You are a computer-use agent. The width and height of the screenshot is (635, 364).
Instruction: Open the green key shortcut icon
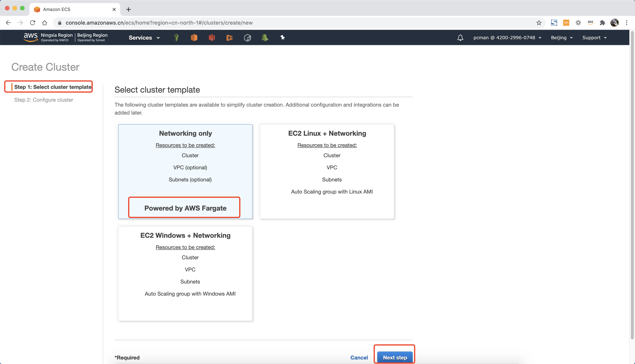[x=176, y=37]
